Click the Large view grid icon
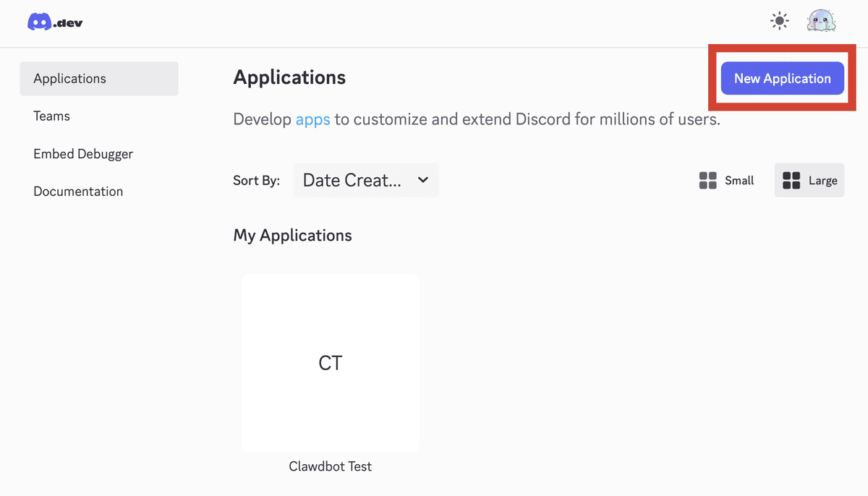868x496 pixels. coord(791,181)
